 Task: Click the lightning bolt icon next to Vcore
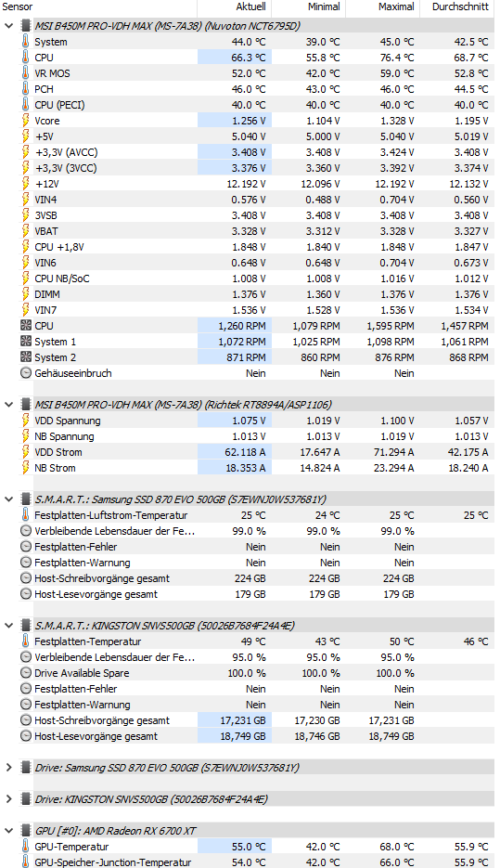tap(25, 121)
